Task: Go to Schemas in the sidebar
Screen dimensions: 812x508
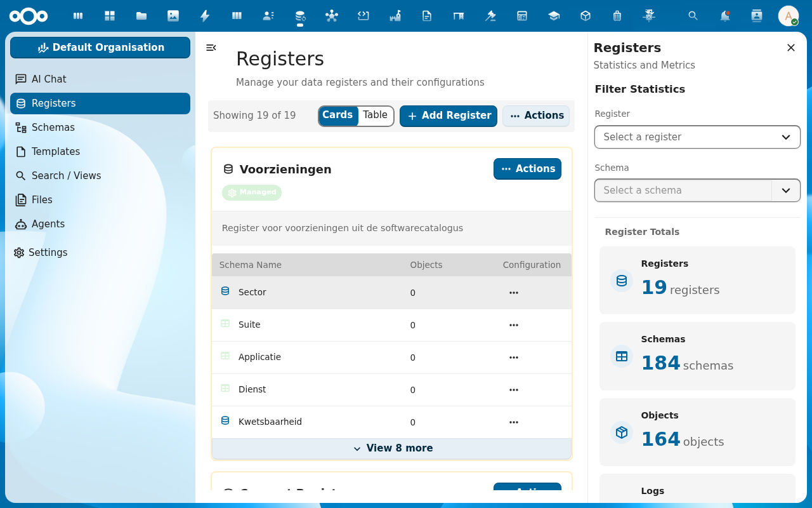Action: pos(100,128)
